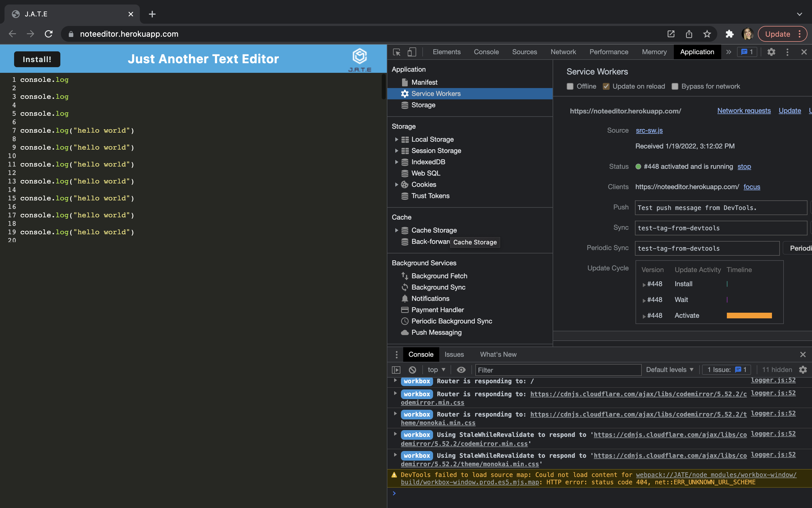The height and width of the screenshot is (508, 812).
Task: Switch to the Console tab in main toolbar
Action: click(486, 52)
